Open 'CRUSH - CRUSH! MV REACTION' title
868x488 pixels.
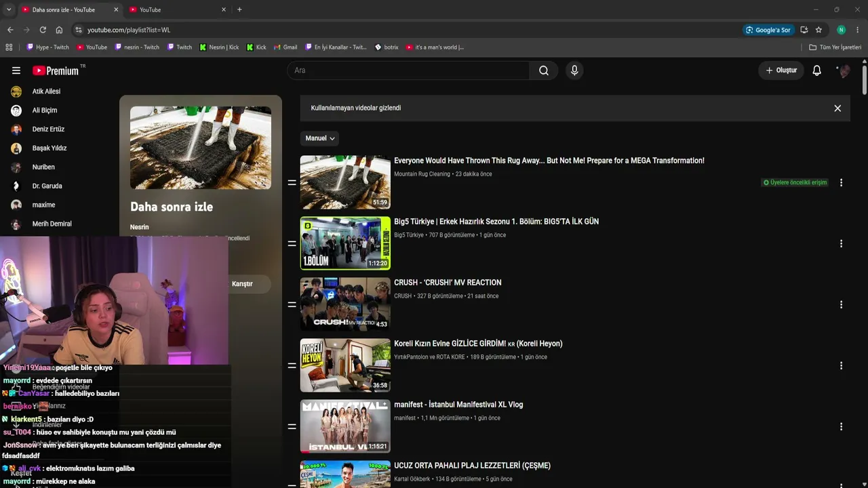coord(448,283)
